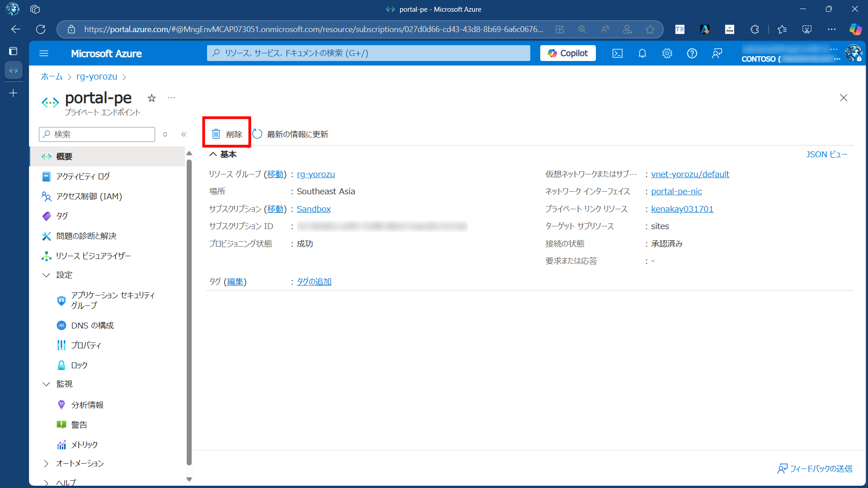The image size is (868, 488).
Task: Collapse the left sidebar menu
Action: tap(184, 134)
